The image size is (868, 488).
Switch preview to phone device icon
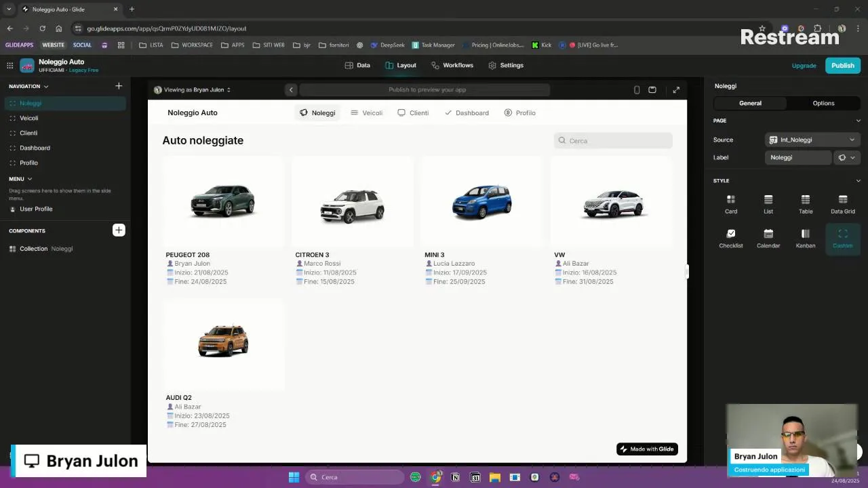click(x=637, y=89)
